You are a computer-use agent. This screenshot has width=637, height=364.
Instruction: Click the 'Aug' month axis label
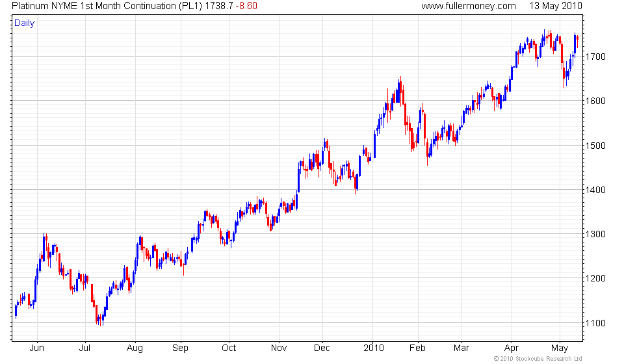click(x=135, y=348)
